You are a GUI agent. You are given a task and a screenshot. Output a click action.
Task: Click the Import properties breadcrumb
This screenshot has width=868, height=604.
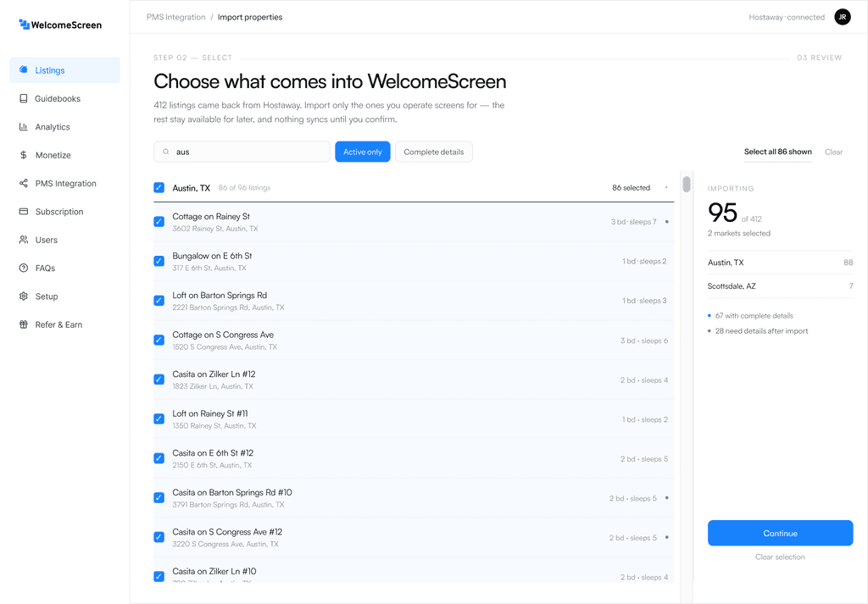click(x=250, y=17)
